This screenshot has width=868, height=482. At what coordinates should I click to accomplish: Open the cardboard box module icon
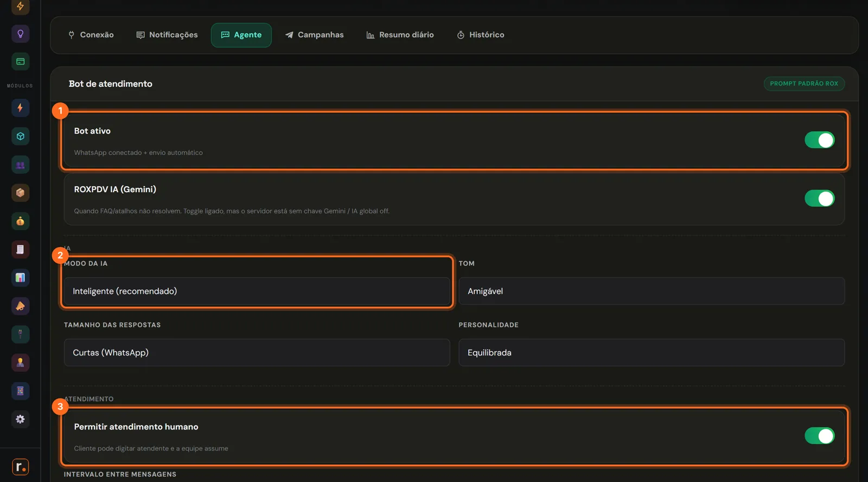pos(20,193)
